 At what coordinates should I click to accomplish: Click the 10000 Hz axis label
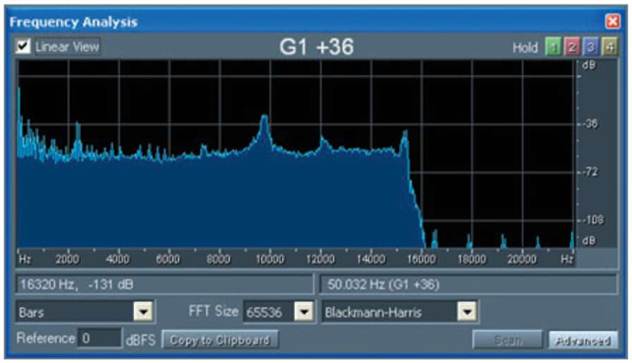(270, 259)
